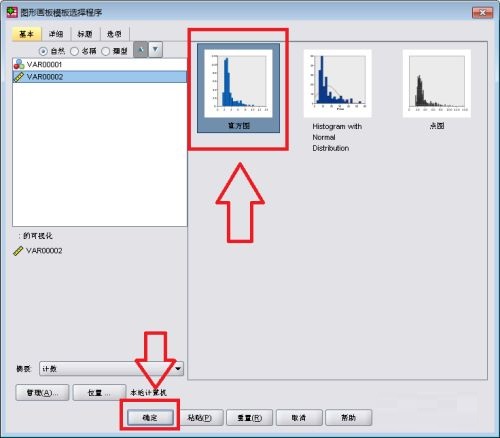Click the 位置... button
This screenshot has width=500, height=438.
99,393
